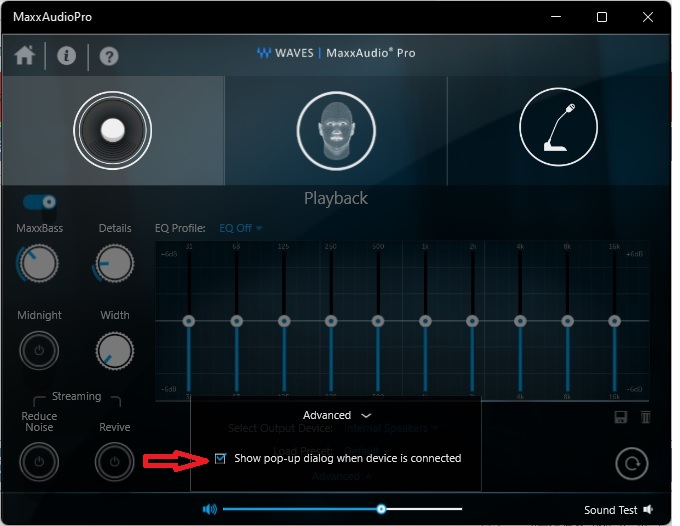The width and height of the screenshot is (680, 526).
Task: Turn on the Revive power button
Action: 114,463
